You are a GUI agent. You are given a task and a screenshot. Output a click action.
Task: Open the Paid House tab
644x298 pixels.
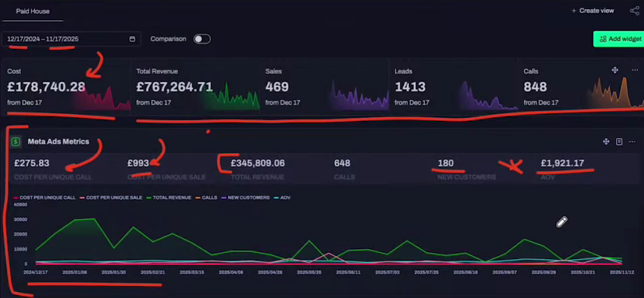pyautogui.click(x=32, y=11)
